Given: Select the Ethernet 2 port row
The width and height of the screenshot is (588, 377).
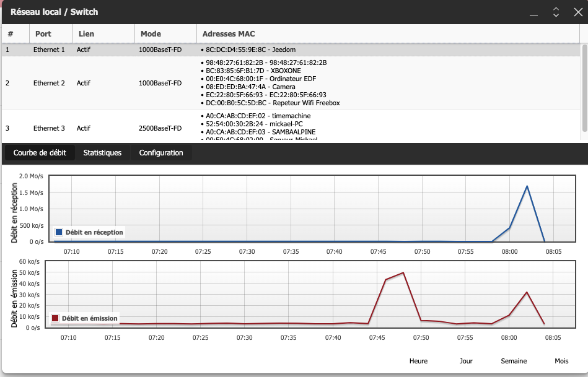Looking at the screenshot, I should coord(291,83).
